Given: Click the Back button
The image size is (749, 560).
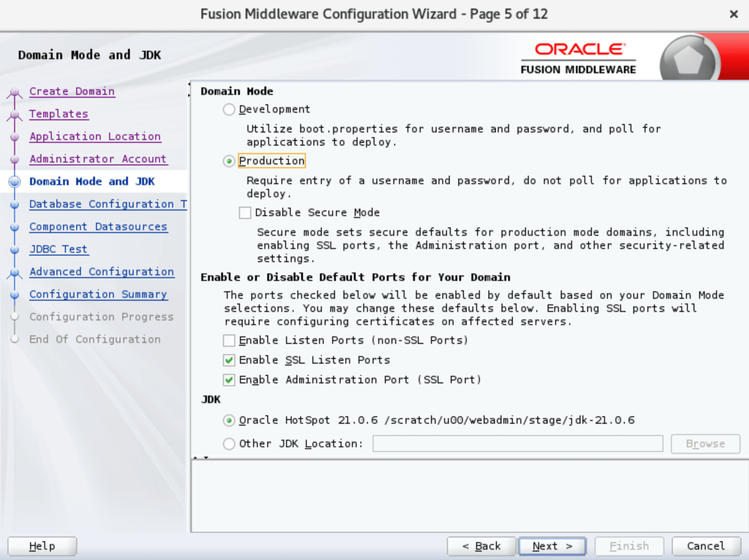Looking at the screenshot, I should (x=481, y=546).
